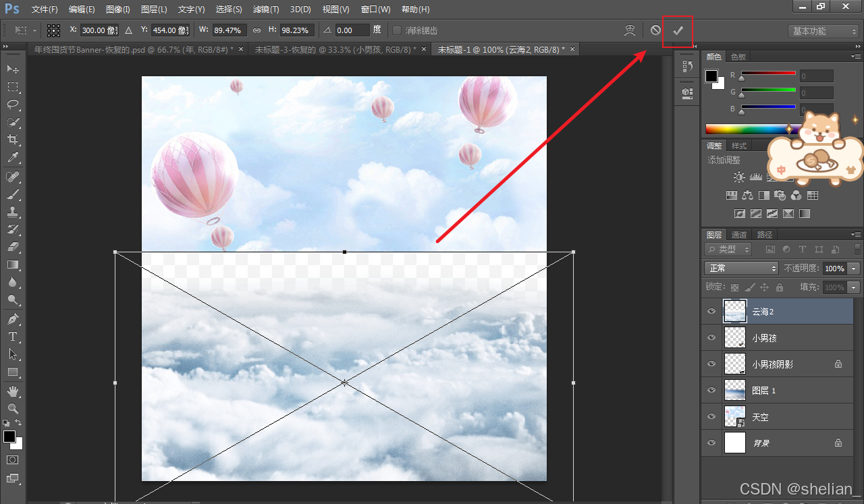Select the Lasso tool

pos(13,105)
